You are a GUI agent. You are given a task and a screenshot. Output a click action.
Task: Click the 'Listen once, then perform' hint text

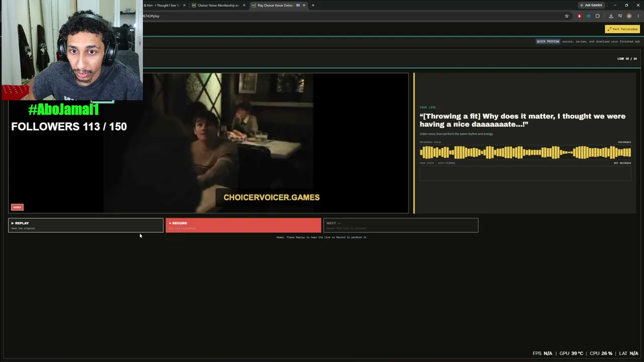[x=456, y=134]
